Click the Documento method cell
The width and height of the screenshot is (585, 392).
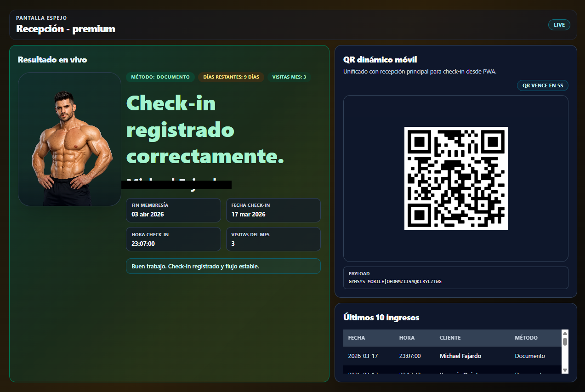coord(530,356)
